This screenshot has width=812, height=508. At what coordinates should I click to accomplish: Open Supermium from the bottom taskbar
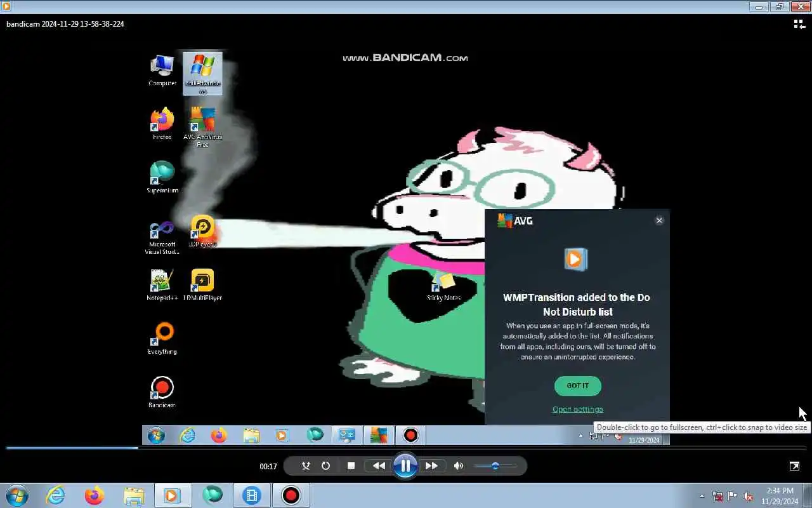coord(212,495)
